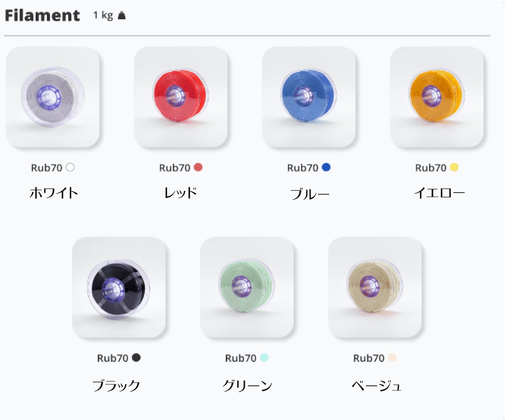Select the white filament spool thumbnail
This screenshot has width=505, height=420.
pos(53,97)
